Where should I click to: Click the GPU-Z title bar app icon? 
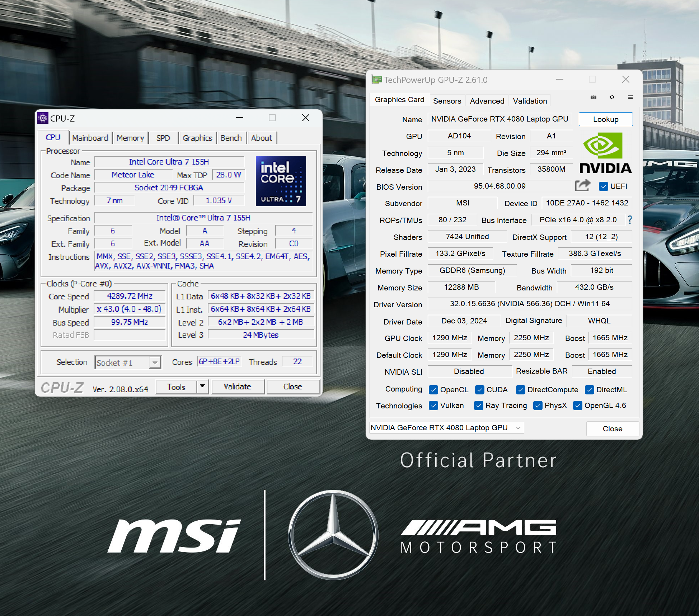tap(376, 80)
